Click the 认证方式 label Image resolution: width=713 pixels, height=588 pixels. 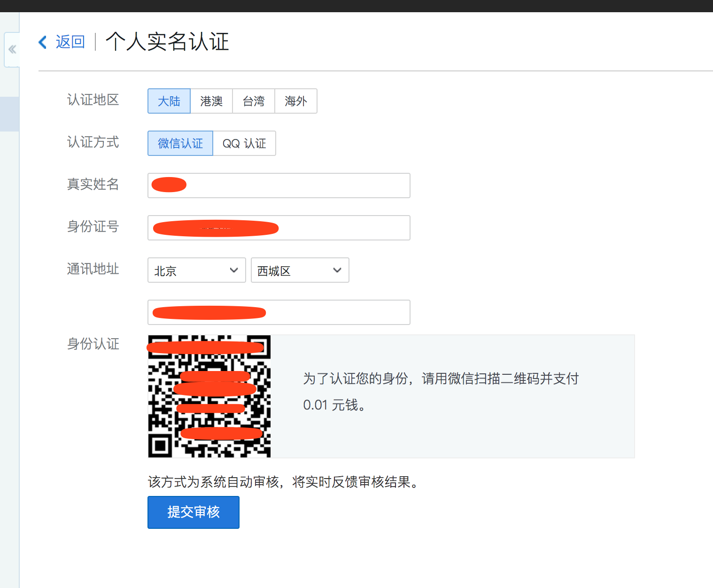93,142
